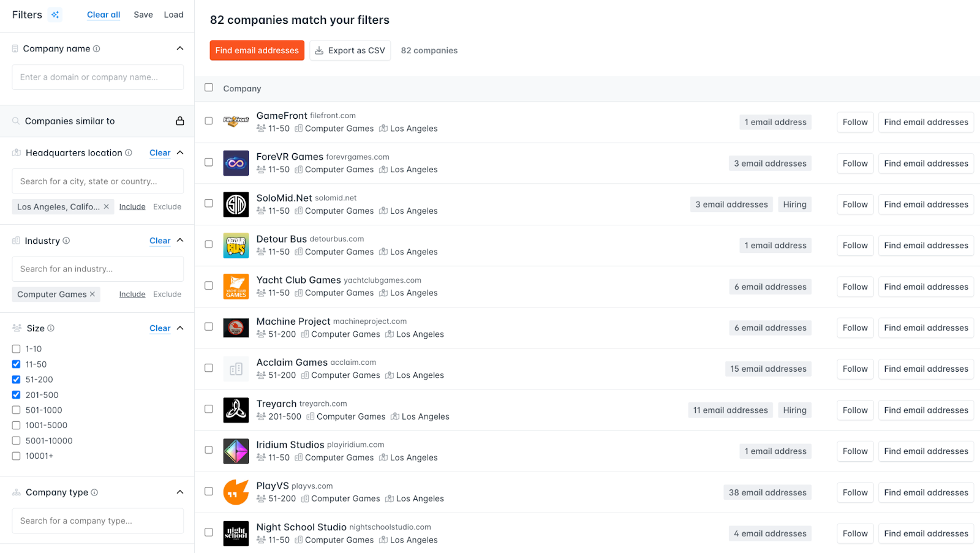Collapse the Company type section

point(179,492)
